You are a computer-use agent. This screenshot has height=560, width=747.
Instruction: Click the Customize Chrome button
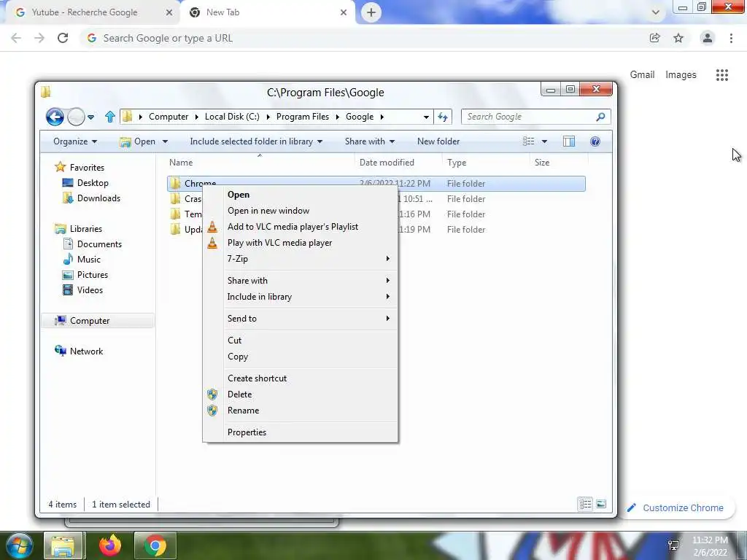(x=676, y=507)
